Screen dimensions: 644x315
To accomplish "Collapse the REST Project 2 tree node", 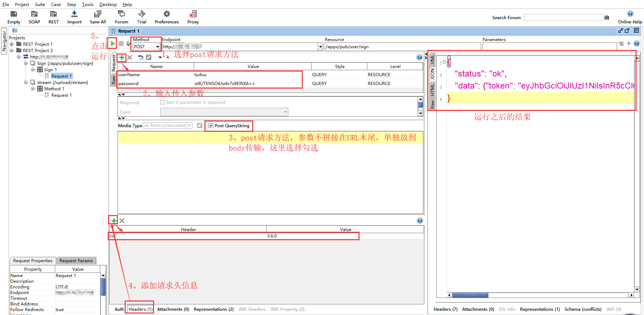I will (x=12, y=51).
